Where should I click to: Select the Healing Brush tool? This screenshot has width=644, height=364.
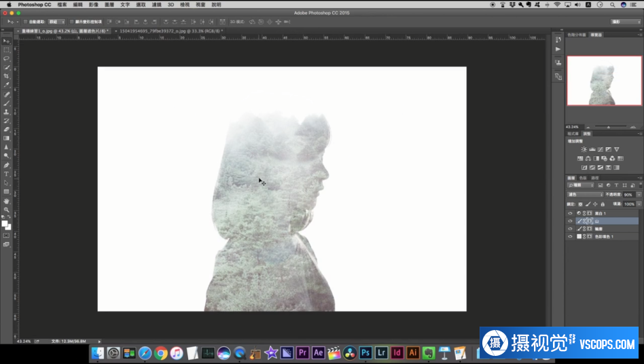coord(6,94)
